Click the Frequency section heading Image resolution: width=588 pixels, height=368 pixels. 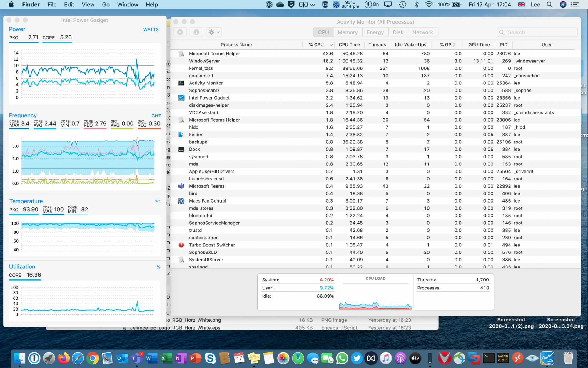pyautogui.click(x=23, y=115)
